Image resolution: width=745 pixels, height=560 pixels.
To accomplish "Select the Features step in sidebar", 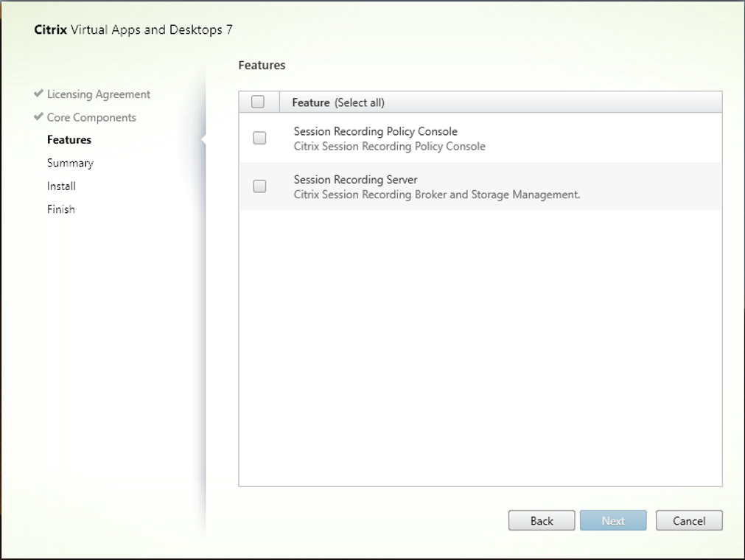I will (x=69, y=139).
